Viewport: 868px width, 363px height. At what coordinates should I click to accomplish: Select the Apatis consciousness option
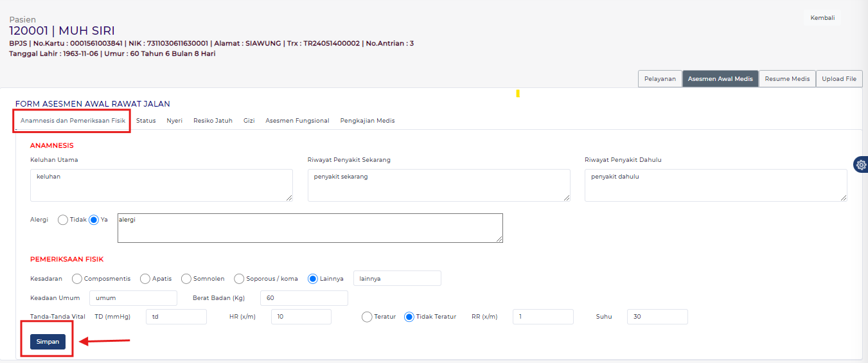(x=145, y=279)
